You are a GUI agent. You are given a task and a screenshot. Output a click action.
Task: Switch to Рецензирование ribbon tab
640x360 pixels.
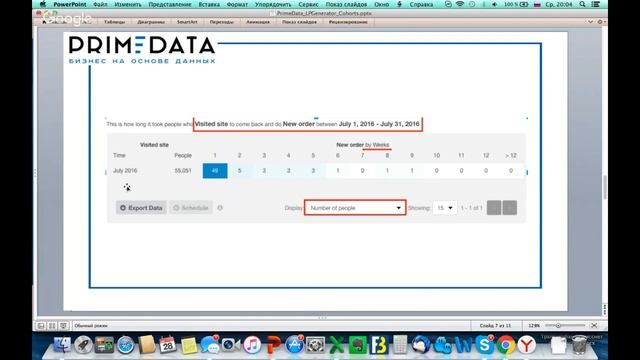[348, 22]
